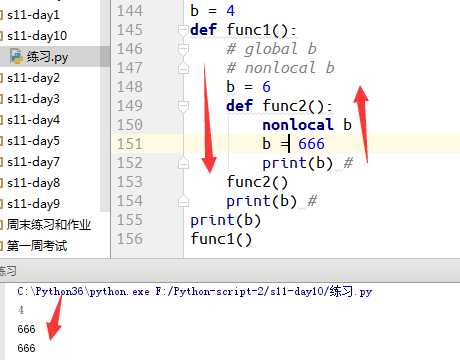
Task: Open the 周末练习和作业 folder
Action: point(49,225)
